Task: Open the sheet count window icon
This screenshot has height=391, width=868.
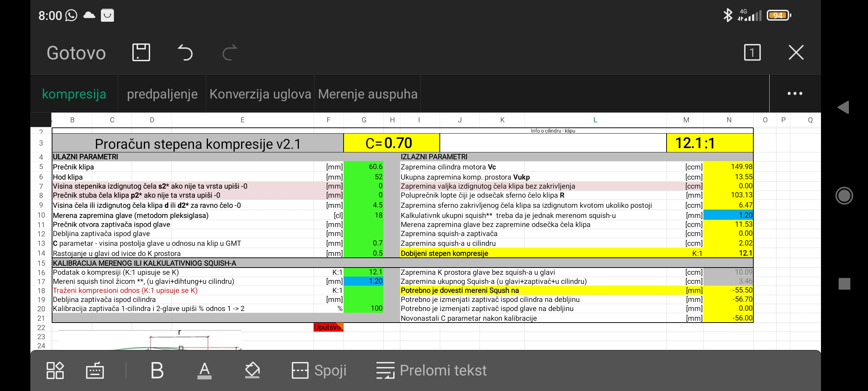Action: coord(752,52)
